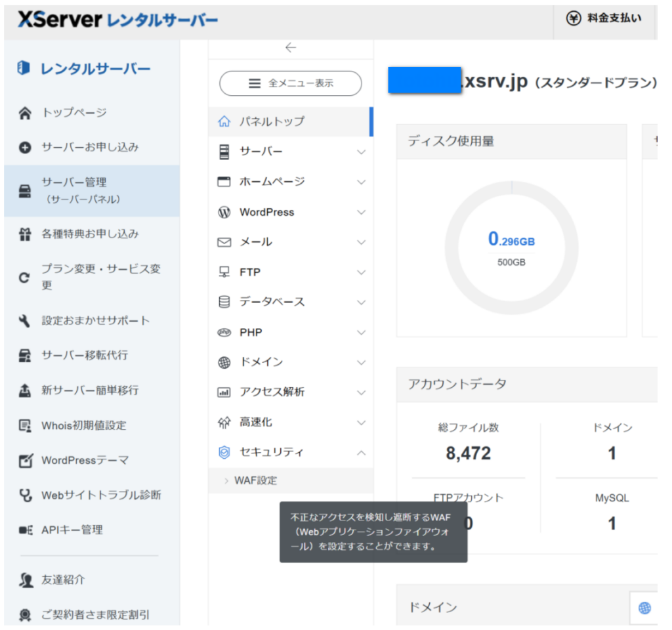
Task: Collapse the セキュリティ section chevron
Action: coord(361,453)
